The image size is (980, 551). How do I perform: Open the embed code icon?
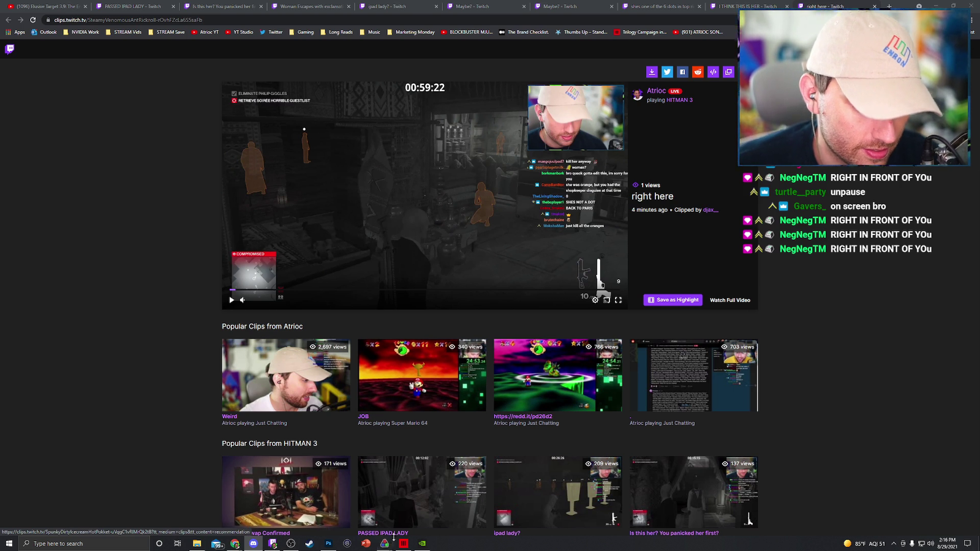click(713, 72)
